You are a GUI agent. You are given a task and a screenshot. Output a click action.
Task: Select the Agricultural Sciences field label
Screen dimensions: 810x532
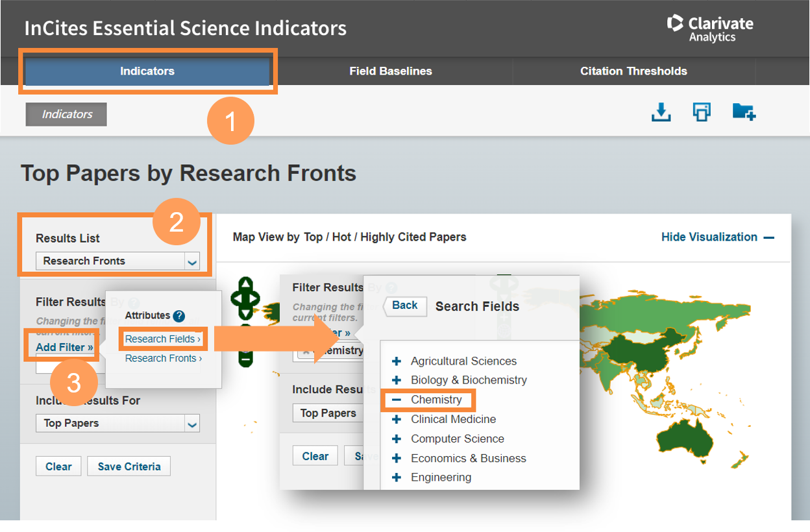click(x=463, y=361)
